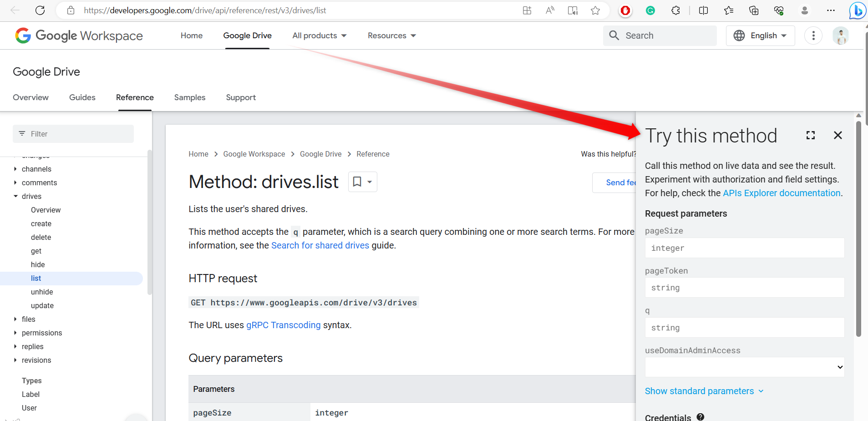Screen dimensions: 868x421
Task: Click Google Workspace breadcrumb link
Action: 254,154
